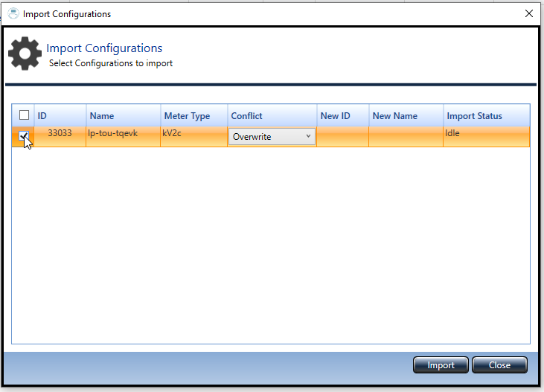This screenshot has height=392, width=544.
Task: Uncheck the checkbox for row 33033
Action: point(24,135)
